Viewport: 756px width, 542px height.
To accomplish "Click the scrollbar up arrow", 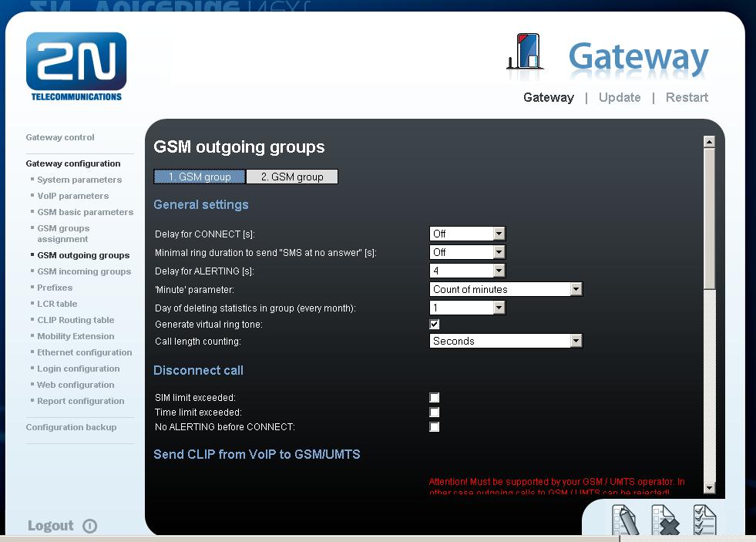I will [x=709, y=142].
